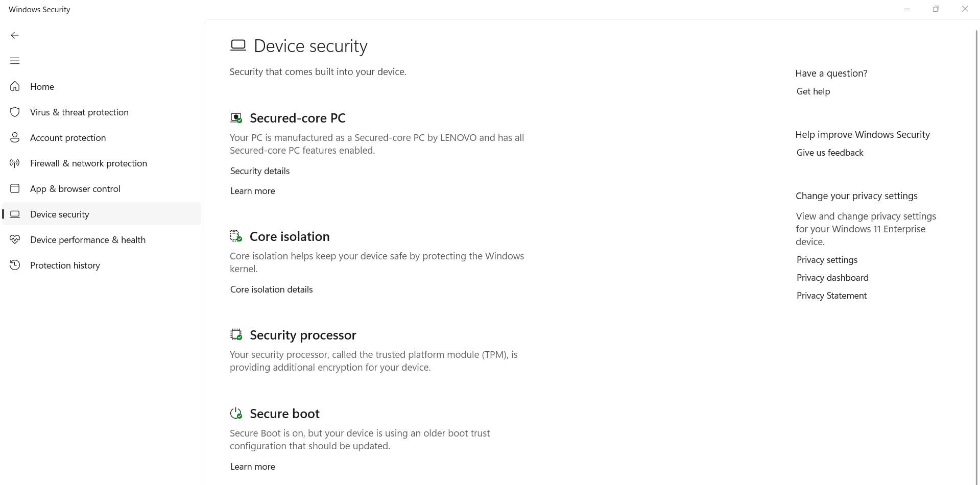
Task: Go to Firewall & network protection
Action: tap(88, 163)
